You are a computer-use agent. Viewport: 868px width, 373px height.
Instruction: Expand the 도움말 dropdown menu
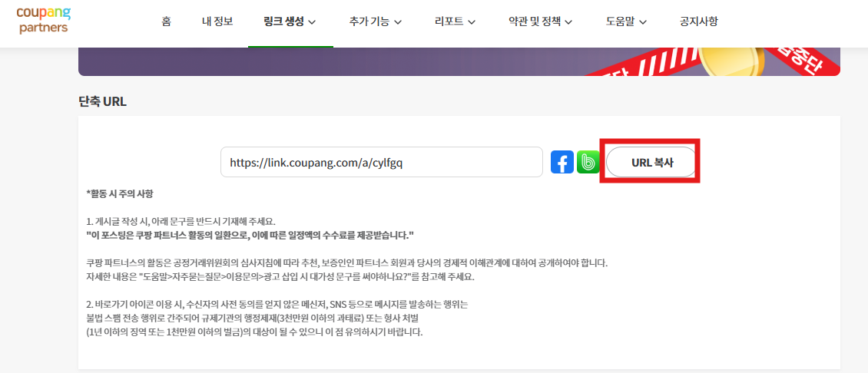click(x=626, y=22)
